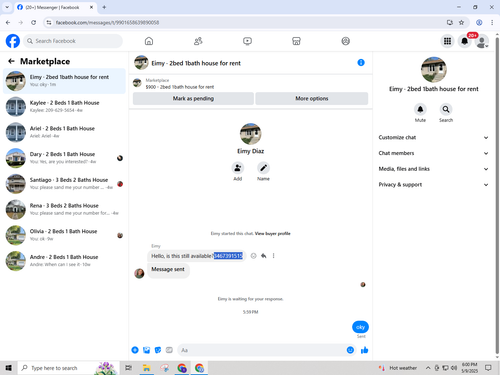The height and width of the screenshot is (375, 500).
Task: Open the Chrome three-dot menu
Action: tap(492, 22)
